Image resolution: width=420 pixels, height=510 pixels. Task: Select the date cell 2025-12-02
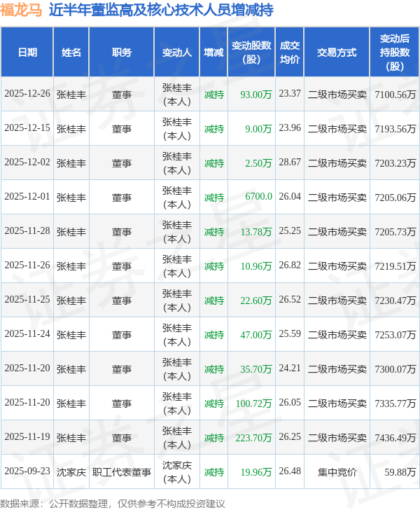(27, 163)
